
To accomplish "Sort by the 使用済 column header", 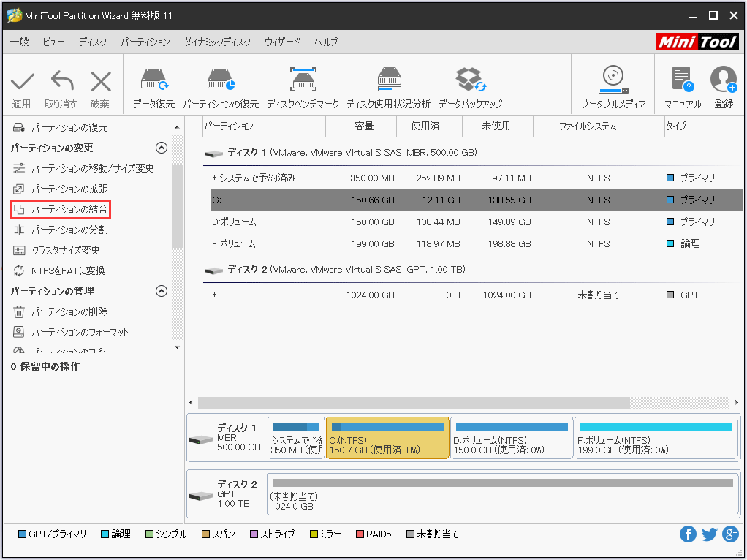I will pyautogui.click(x=429, y=126).
